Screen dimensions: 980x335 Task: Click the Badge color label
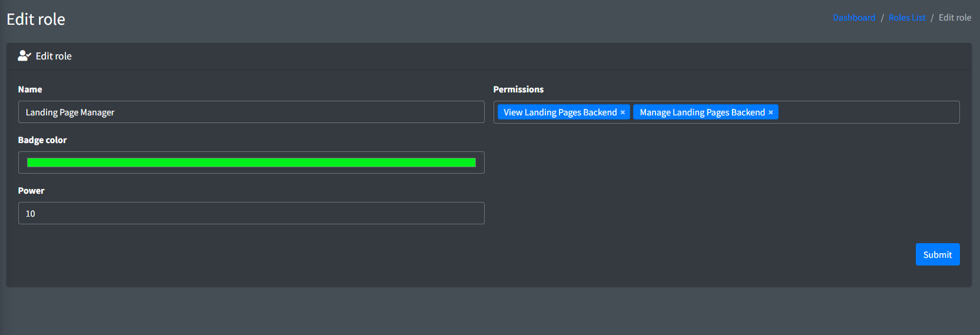[x=42, y=140]
